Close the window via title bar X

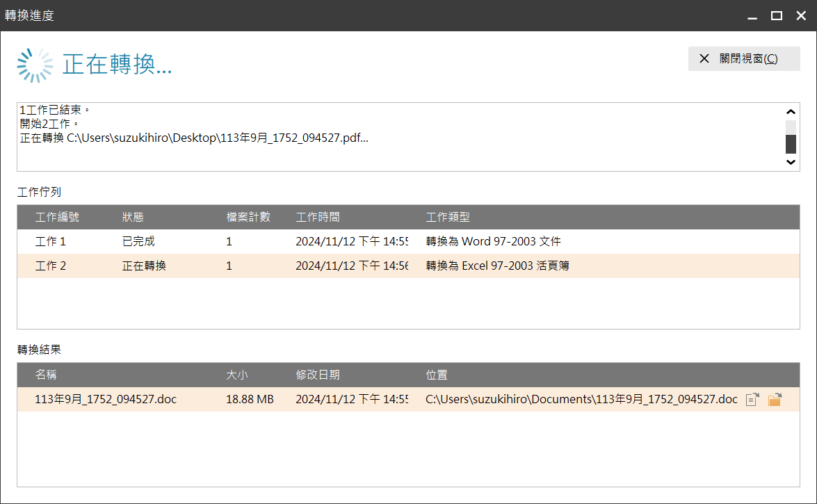[801, 15]
